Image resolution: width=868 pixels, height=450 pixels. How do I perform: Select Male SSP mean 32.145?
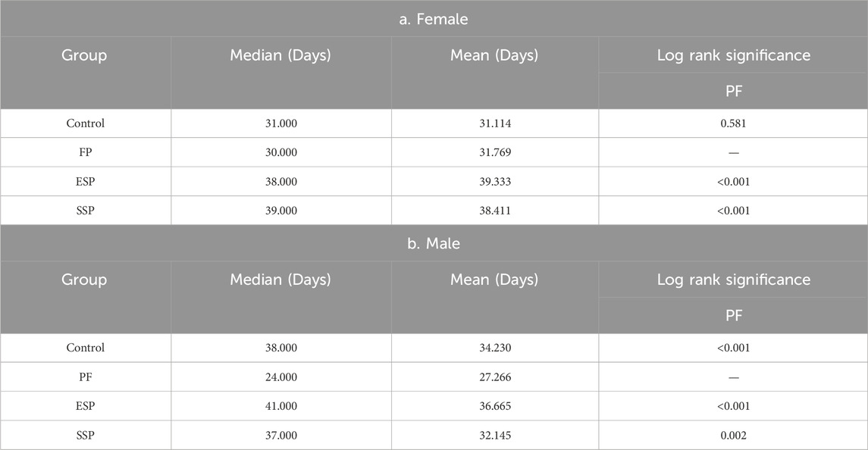click(x=495, y=435)
